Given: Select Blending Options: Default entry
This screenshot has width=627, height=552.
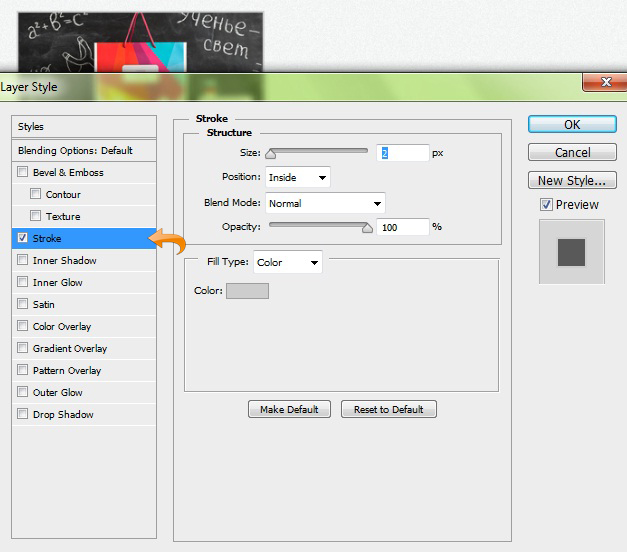Looking at the screenshot, I should click(x=75, y=151).
